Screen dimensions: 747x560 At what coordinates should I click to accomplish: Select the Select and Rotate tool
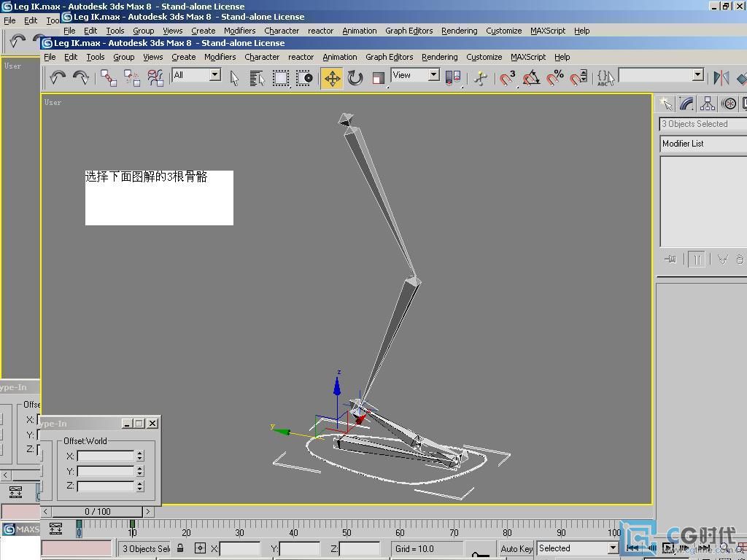tap(355, 78)
